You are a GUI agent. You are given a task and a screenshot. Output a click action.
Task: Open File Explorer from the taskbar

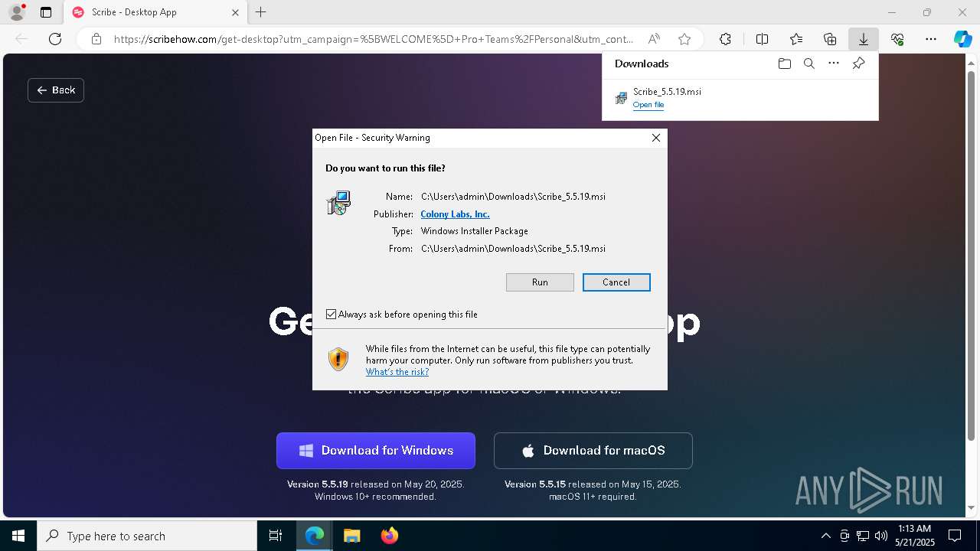[x=351, y=536]
